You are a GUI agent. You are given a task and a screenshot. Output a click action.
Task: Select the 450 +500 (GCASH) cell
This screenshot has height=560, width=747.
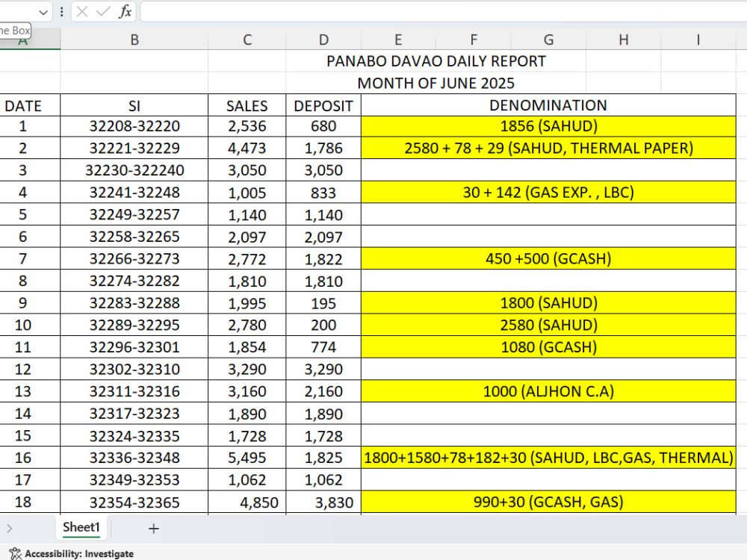coord(548,259)
